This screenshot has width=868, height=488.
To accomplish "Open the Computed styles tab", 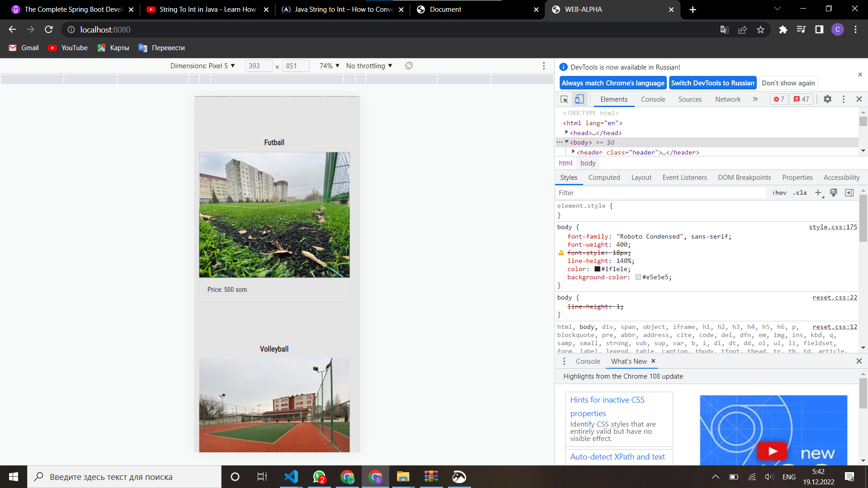I will 604,178.
